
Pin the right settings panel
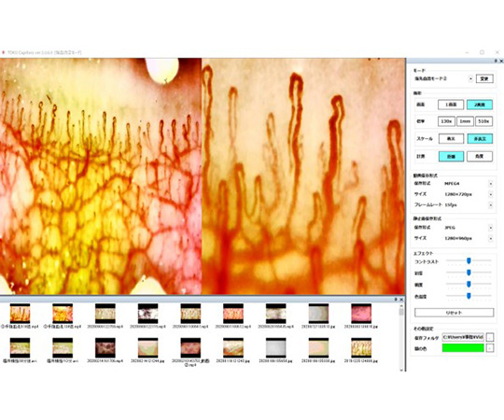pos(496,61)
